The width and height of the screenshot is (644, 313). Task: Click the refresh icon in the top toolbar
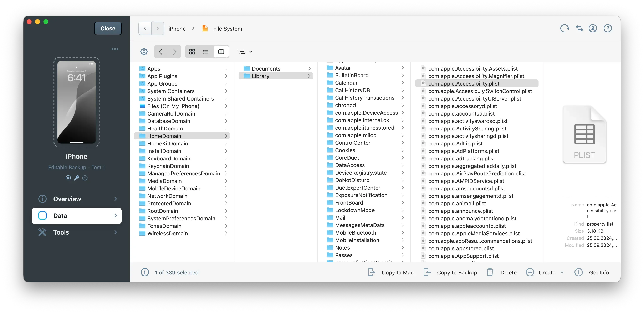(564, 28)
